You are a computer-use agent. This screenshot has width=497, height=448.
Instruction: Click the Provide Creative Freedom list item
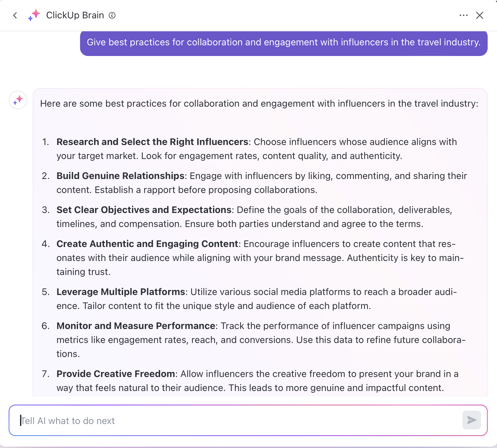115,374
